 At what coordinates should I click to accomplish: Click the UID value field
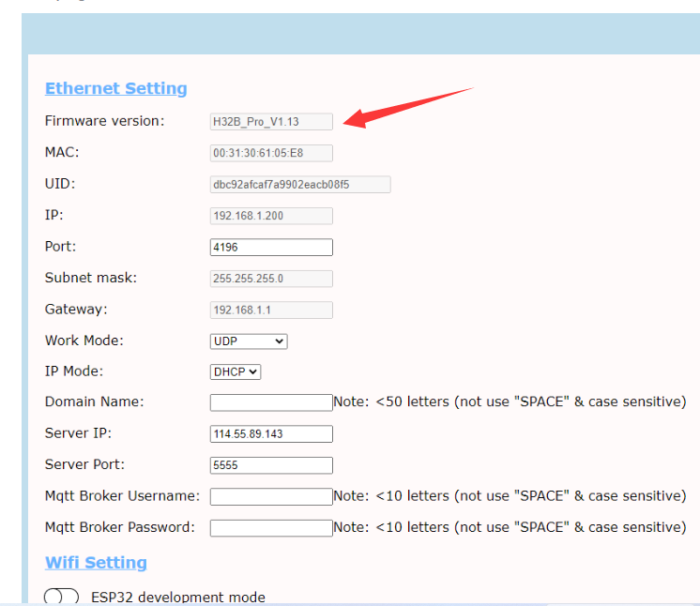click(300, 185)
